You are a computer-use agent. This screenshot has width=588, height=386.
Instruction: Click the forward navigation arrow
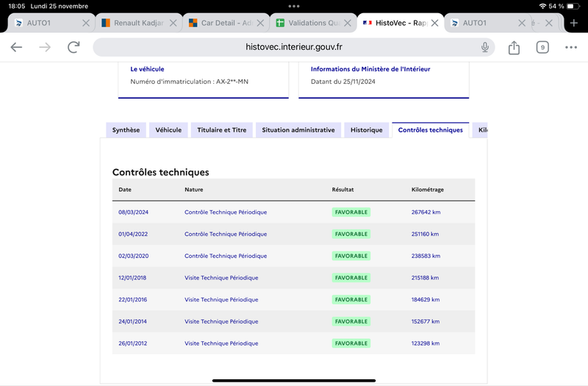(x=45, y=47)
